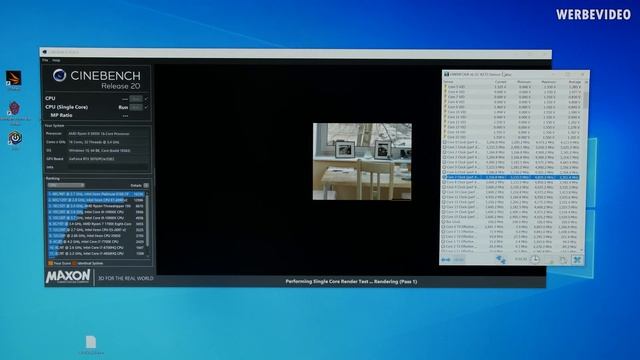The image size is (640, 360).
Task: Select the first ranking entry Xeon Platinum
Action: point(96,194)
